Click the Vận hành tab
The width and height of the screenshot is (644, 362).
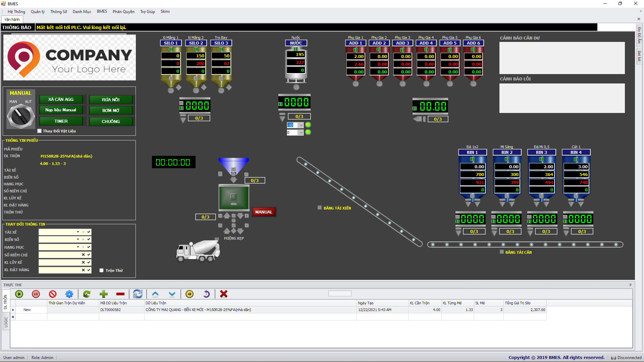(12, 19)
